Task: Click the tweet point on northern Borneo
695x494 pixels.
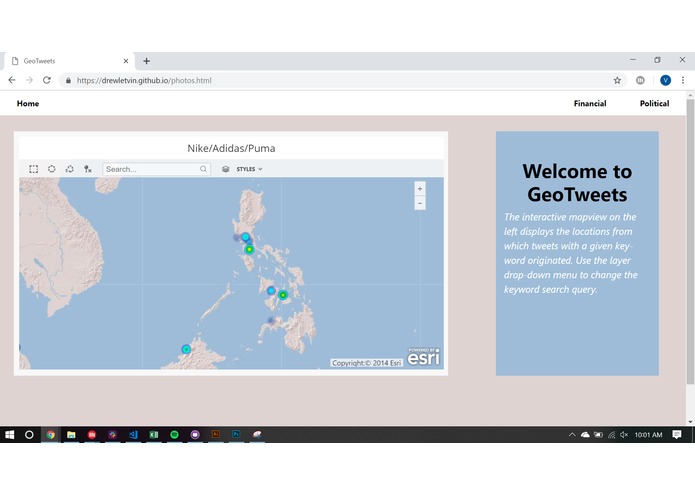Action: pyautogui.click(x=186, y=349)
